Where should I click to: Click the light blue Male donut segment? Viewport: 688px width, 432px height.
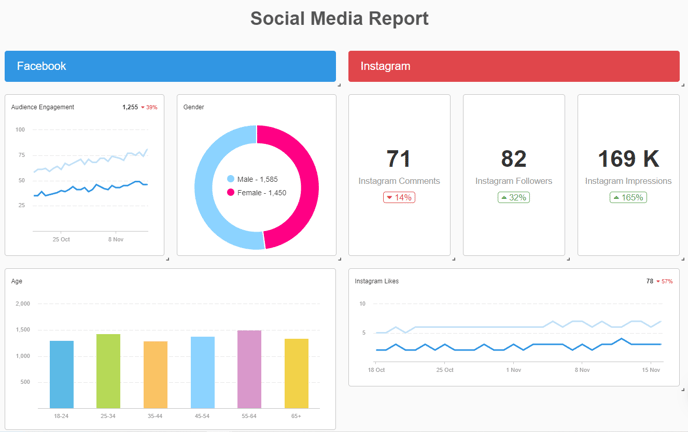click(204, 189)
